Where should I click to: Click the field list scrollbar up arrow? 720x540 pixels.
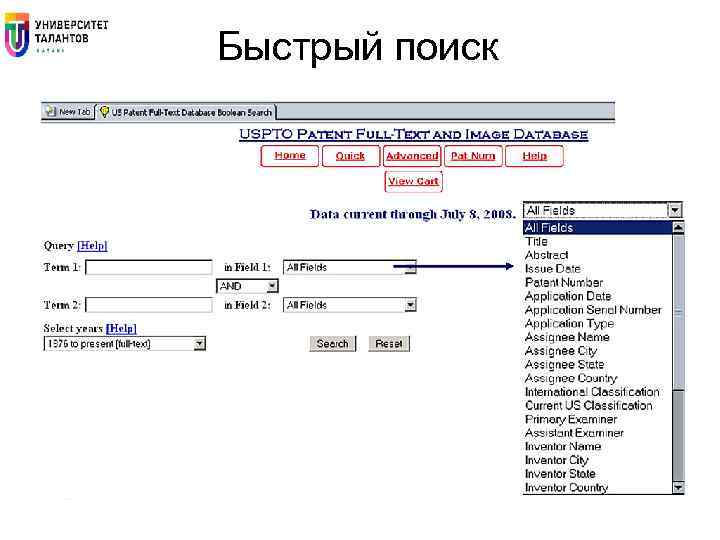[x=678, y=227]
